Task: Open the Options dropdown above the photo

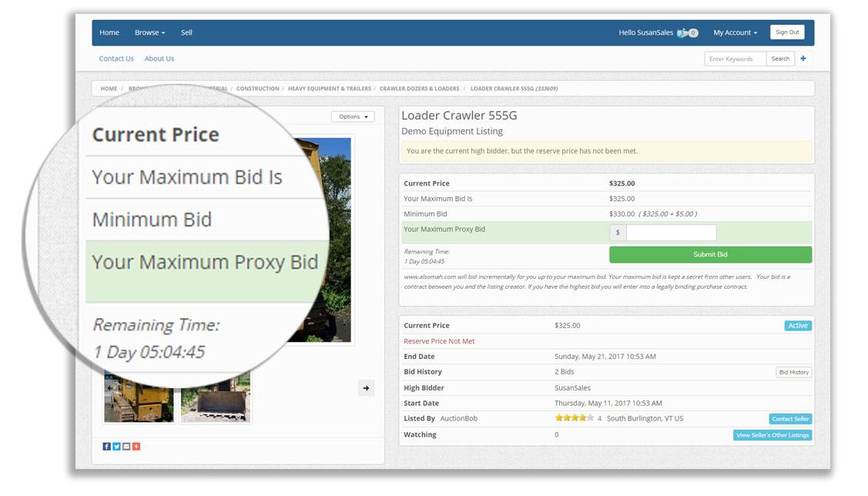Action: [352, 116]
